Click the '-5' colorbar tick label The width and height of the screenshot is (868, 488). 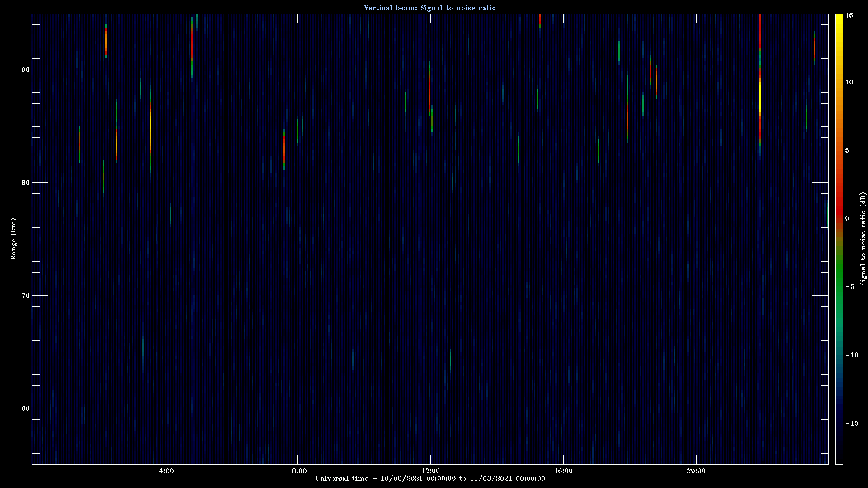click(849, 286)
